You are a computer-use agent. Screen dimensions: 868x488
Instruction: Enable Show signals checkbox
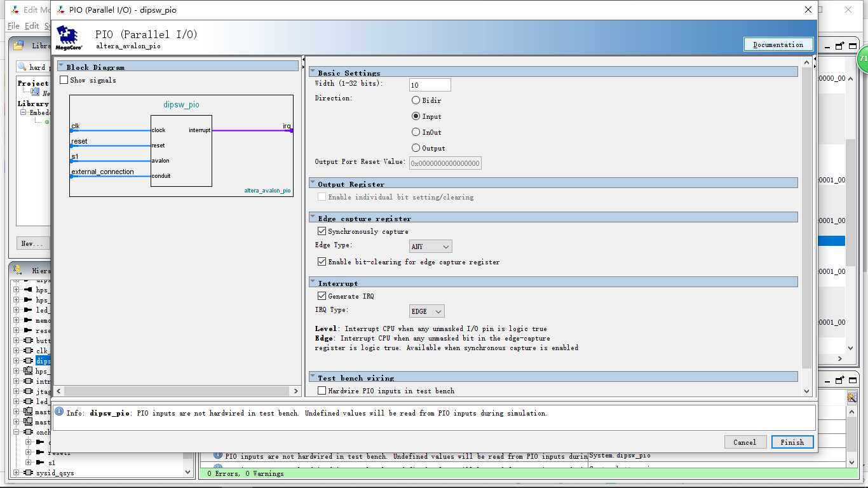(x=64, y=80)
